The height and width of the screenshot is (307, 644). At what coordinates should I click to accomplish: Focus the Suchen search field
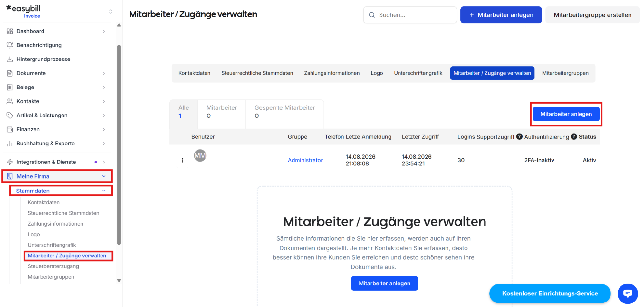click(x=410, y=15)
